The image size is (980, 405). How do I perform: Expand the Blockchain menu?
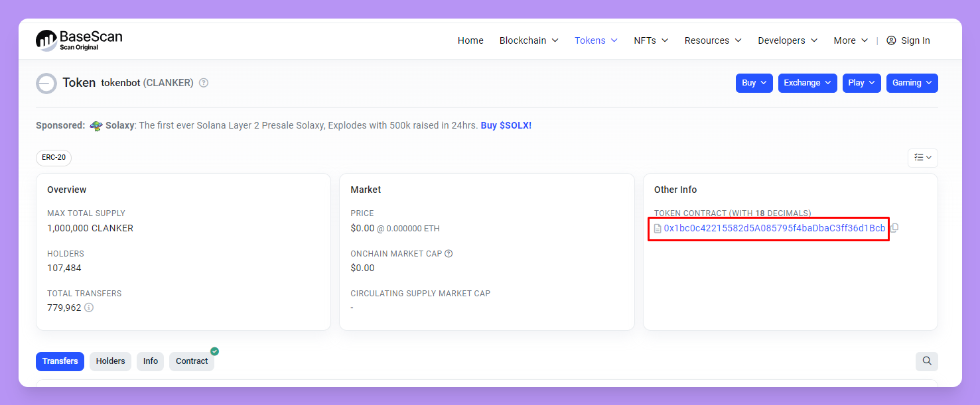pyautogui.click(x=529, y=40)
